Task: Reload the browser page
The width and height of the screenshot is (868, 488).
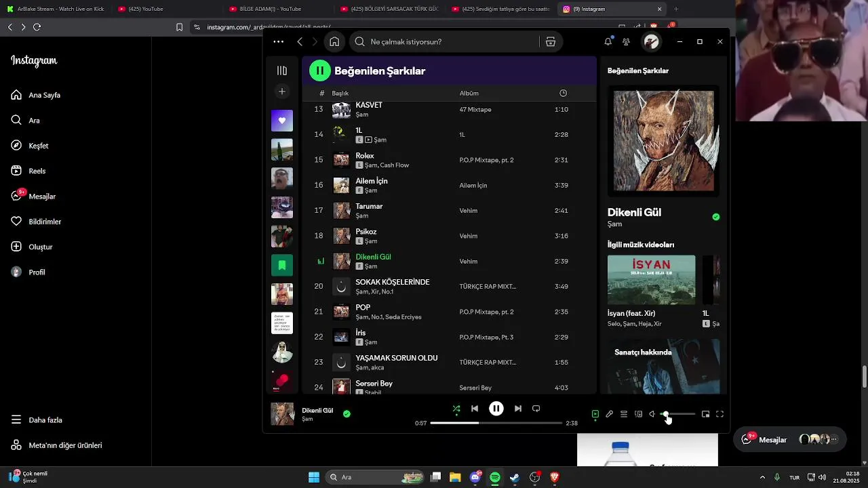Action: point(37,27)
